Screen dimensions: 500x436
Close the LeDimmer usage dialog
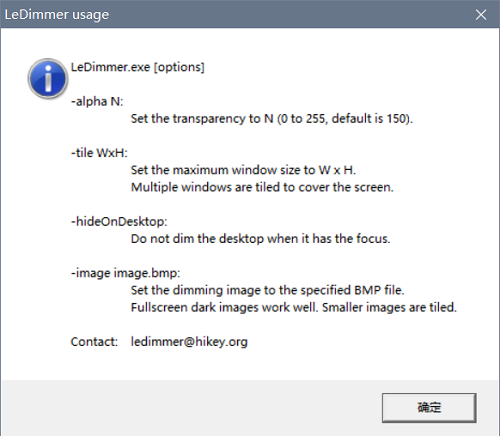(481, 15)
